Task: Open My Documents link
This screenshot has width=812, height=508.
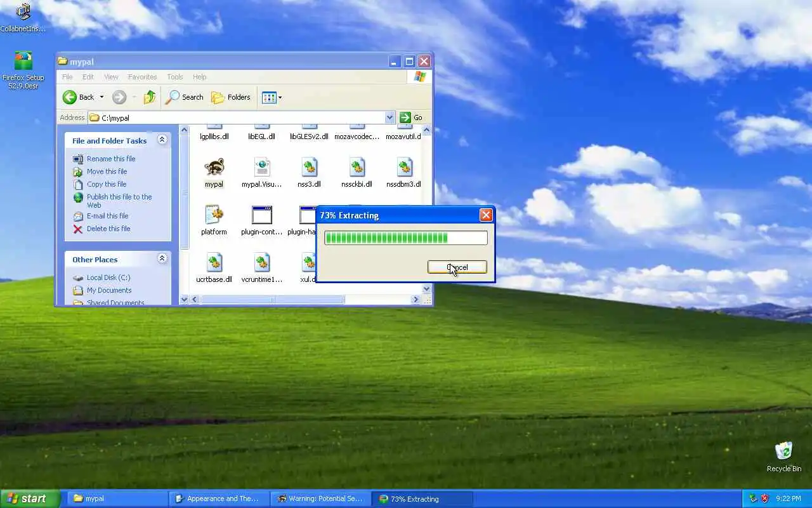Action: point(109,290)
